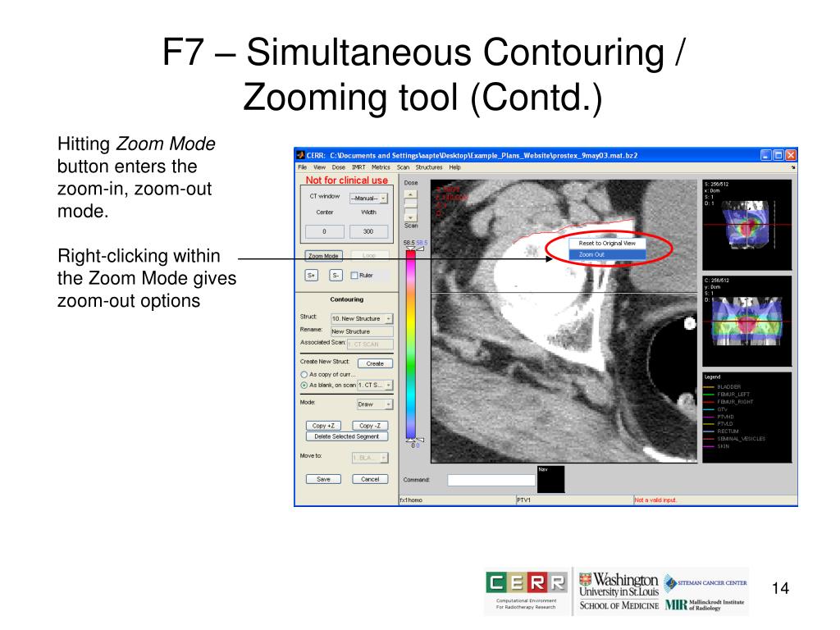Click SKIN in the Legend
840x630 pixels.
tap(724, 446)
